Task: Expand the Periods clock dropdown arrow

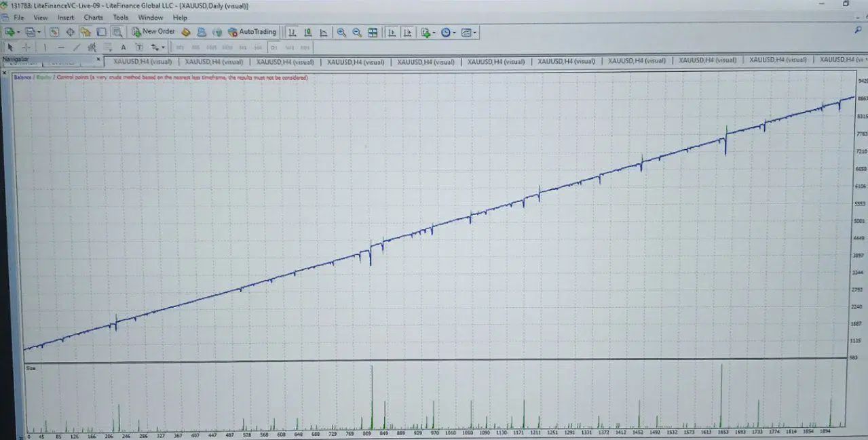Action: (x=454, y=32)
